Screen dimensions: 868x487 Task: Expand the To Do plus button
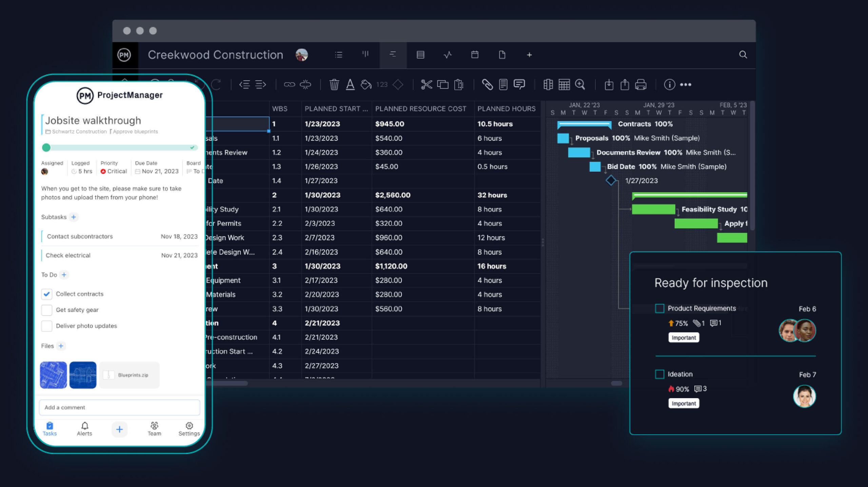pyautogui.click(x=64, y=275)
